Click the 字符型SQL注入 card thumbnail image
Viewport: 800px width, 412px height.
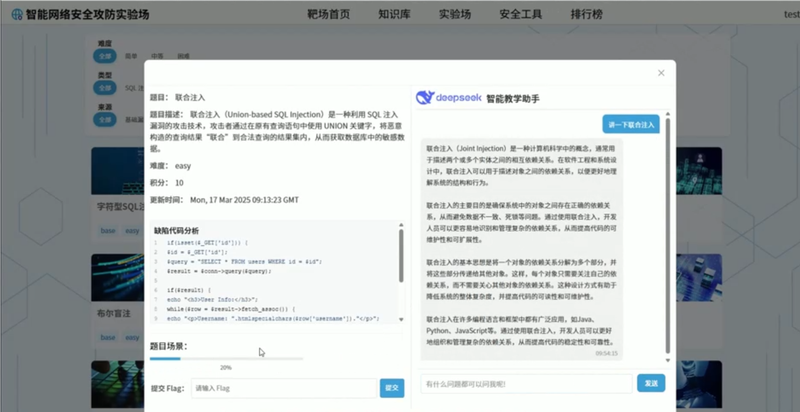[x=117, y=171]
